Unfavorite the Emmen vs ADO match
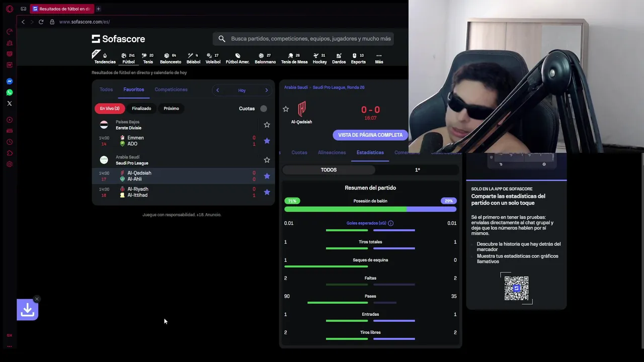Screen dimensions: 644x362 pyautogui.click(x=267, y=141)
